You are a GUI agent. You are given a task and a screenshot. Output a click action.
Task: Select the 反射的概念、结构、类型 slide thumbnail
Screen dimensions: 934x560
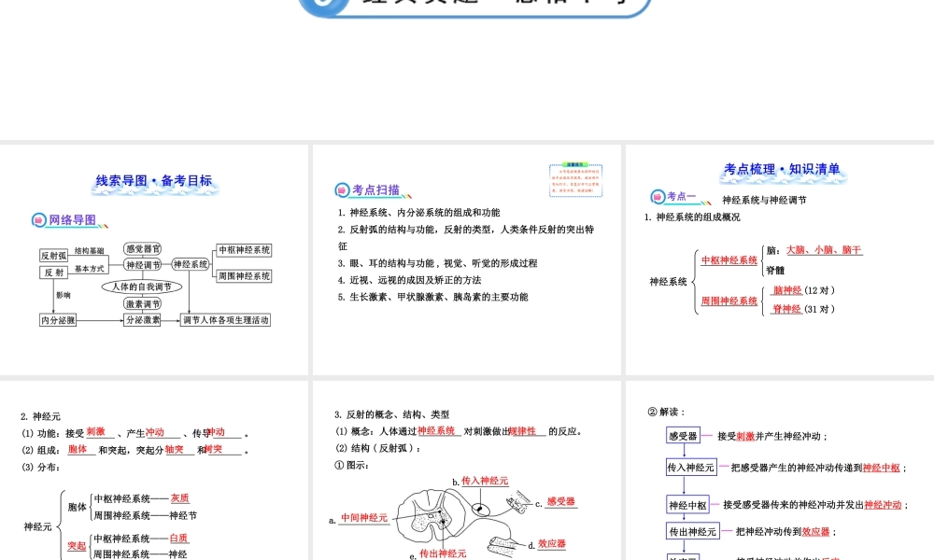pos(466,470)
